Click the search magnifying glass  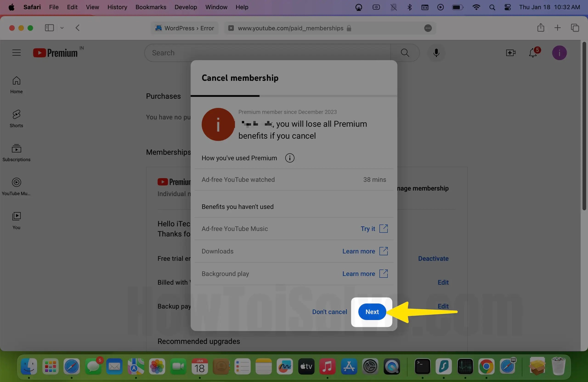404,53
